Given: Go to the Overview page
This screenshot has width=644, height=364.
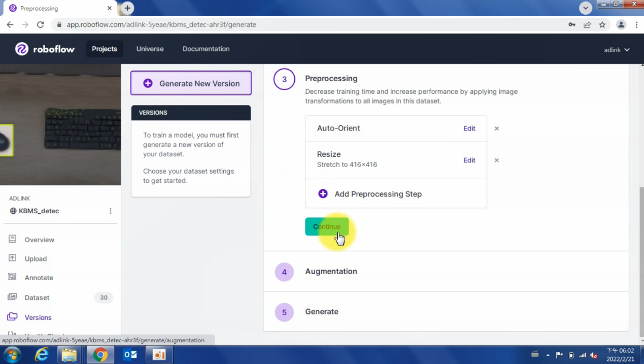Looking at the screenshot, I should [x=39, y=240].
